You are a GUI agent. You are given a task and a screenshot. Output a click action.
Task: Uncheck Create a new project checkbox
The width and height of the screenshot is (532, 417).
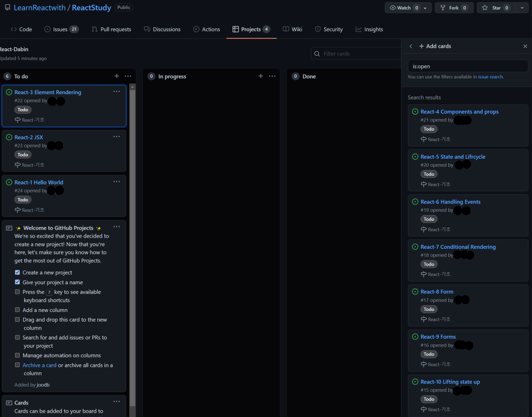click(x=17, y=272)
